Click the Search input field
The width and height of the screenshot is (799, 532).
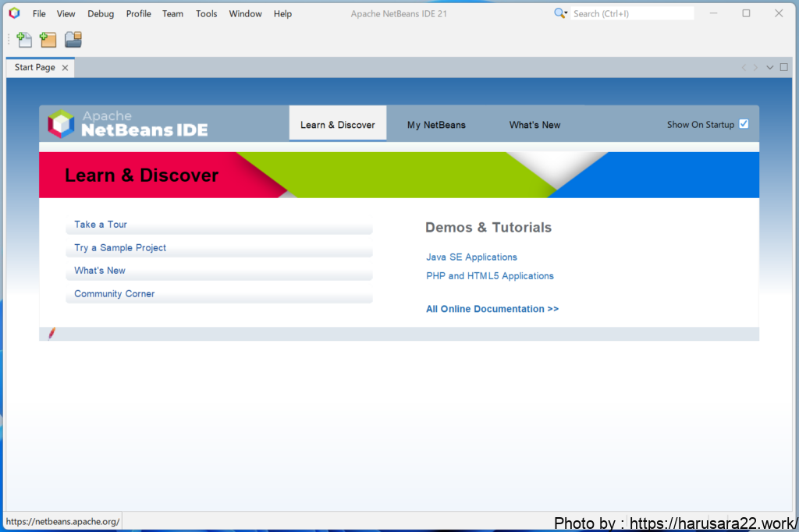click(x=631, y=14)
